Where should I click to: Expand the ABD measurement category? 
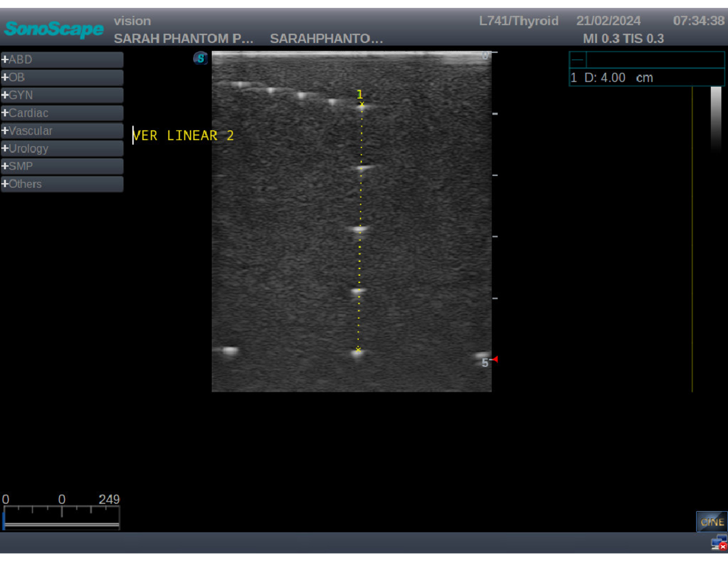pos(62,60)
